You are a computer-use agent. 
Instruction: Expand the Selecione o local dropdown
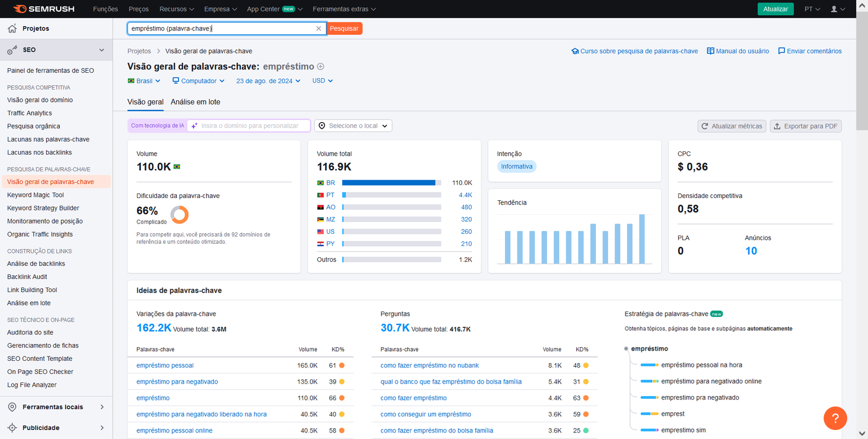pyautogui.click(x=353, y=126)
